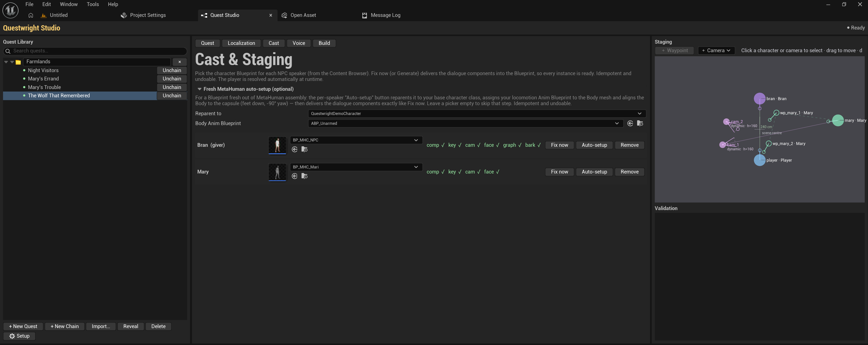Click Remove for Bran (giver)
Image resolution: width=868 pixels, height=345 pixels.
pos(630,145)
